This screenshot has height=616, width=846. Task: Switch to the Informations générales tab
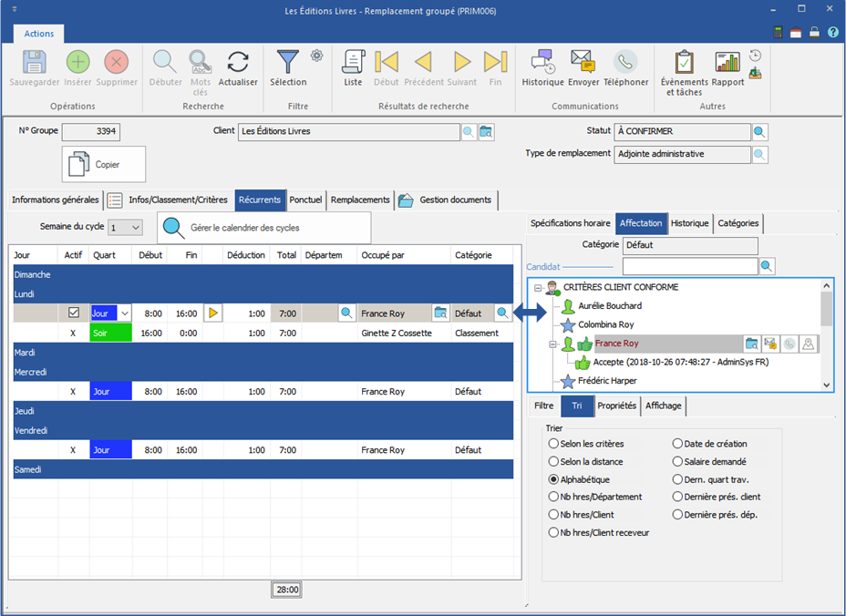click(x=55, y=200)
